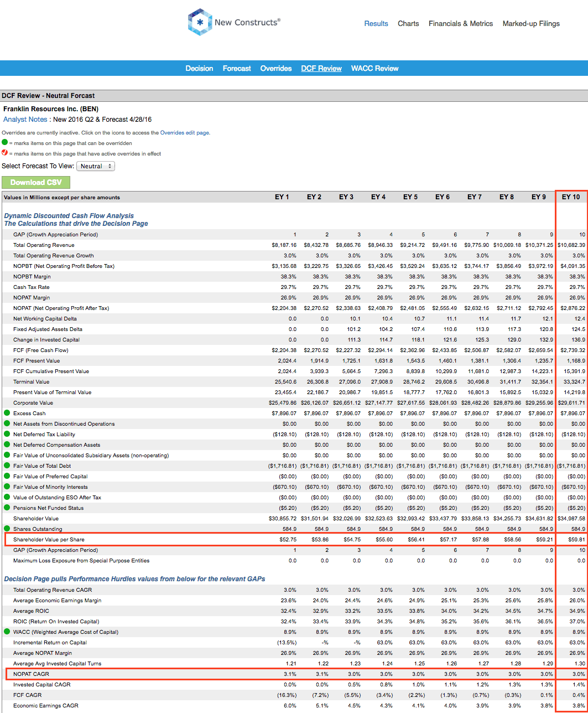This screenshot has height=713, width=588.
Task: Open Marked-up Filings section
Action: pos(531,24)
